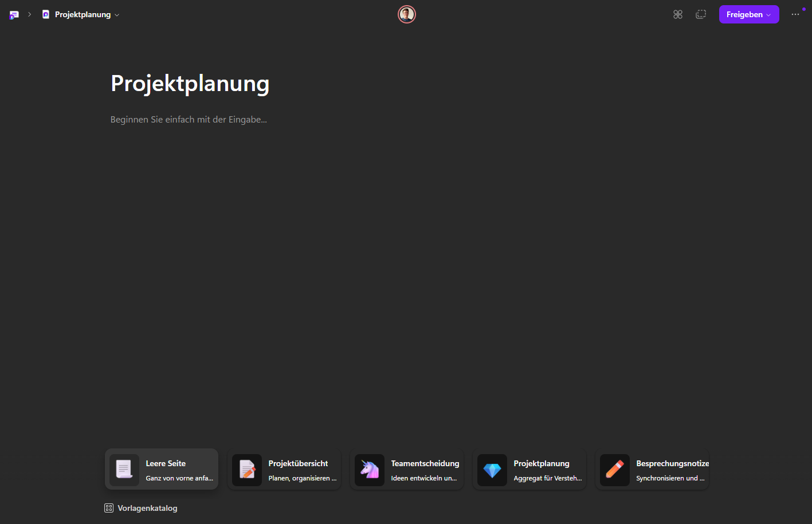Click the breadcrumb chevron after the workspace icon
This screenshot has height=524, width=812.
point(29,14)
